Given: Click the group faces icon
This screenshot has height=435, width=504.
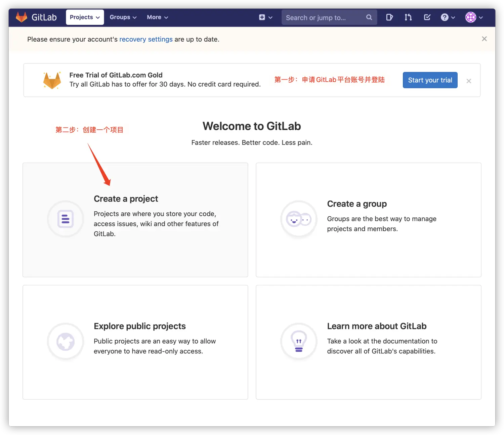Looking at the screenshot, I should [299, 219].
